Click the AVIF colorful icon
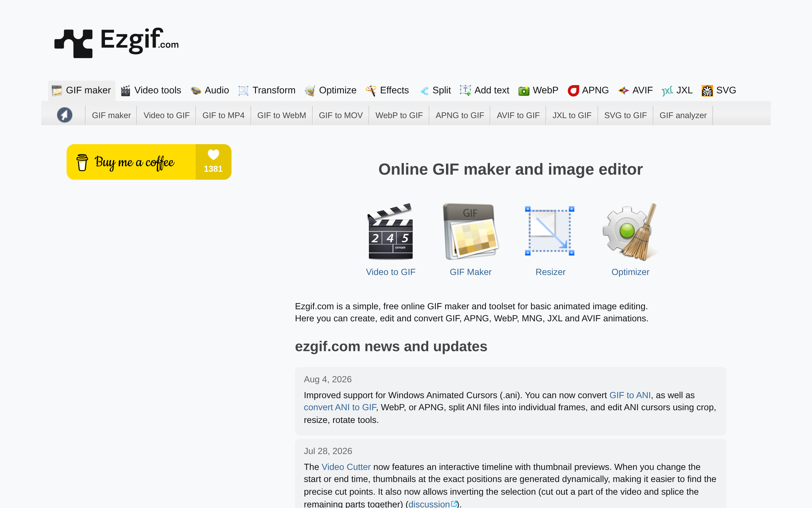 (x=623, y=90)
